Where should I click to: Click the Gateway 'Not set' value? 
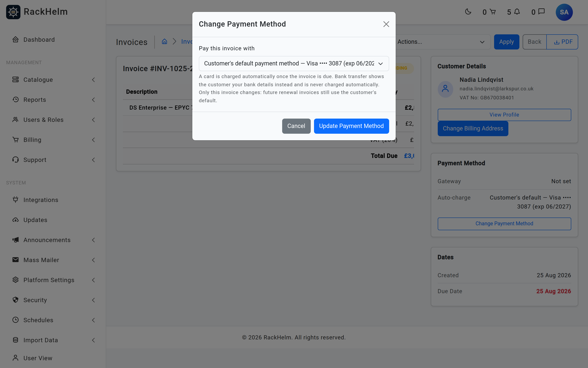[x=561, y=181]
